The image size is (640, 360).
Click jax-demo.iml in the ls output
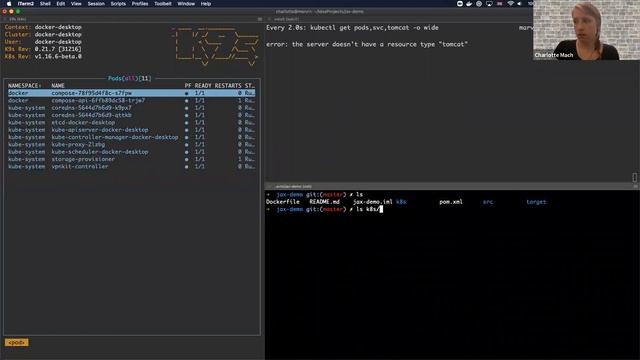click(373, 202)
